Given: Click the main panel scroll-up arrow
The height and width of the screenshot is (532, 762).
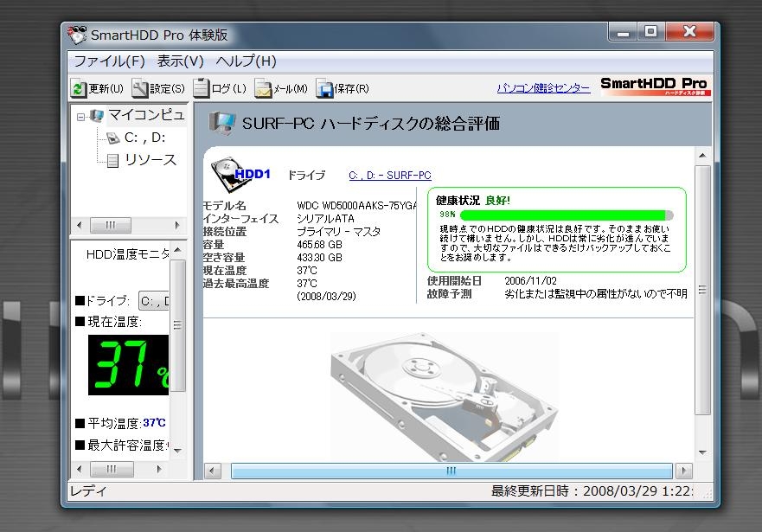Looking at the screenshot, I should pyautogui.click(x=702, y=156).
